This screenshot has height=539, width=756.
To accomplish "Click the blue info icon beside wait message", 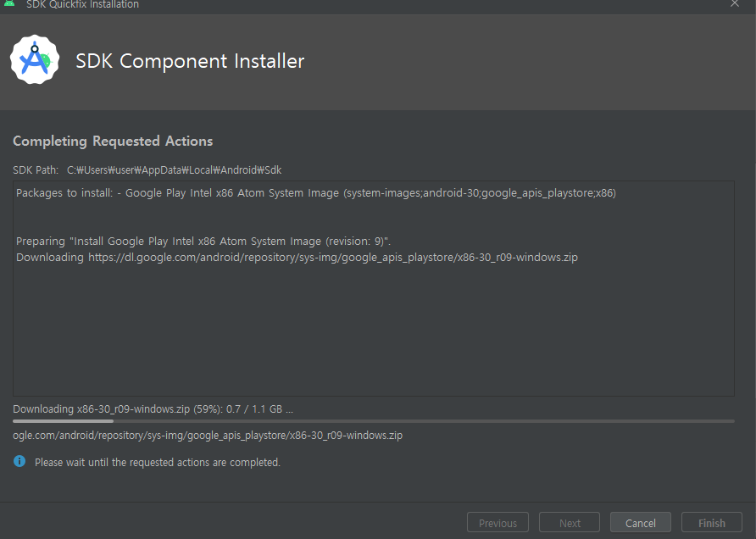I will point(19,461).
